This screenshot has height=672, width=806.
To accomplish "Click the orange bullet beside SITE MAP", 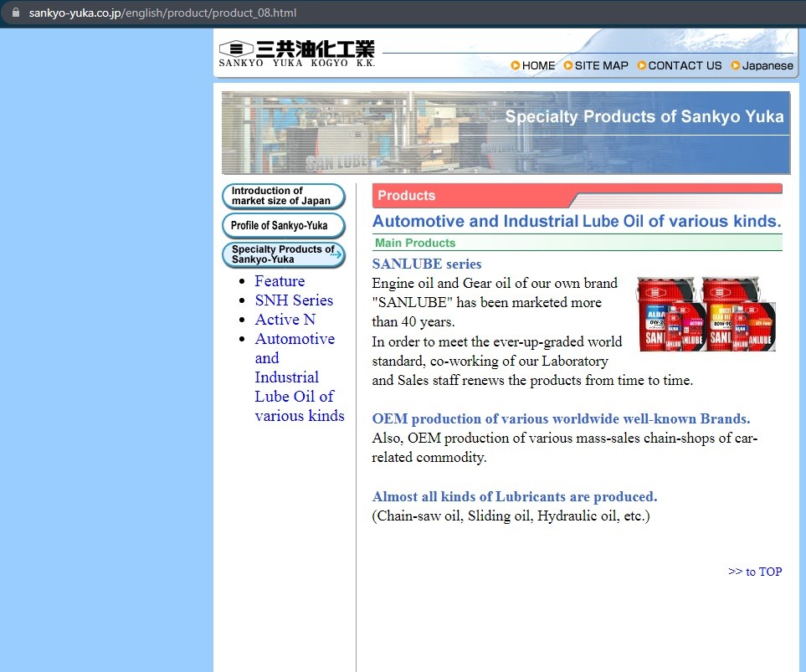I will tap(568, 65).
